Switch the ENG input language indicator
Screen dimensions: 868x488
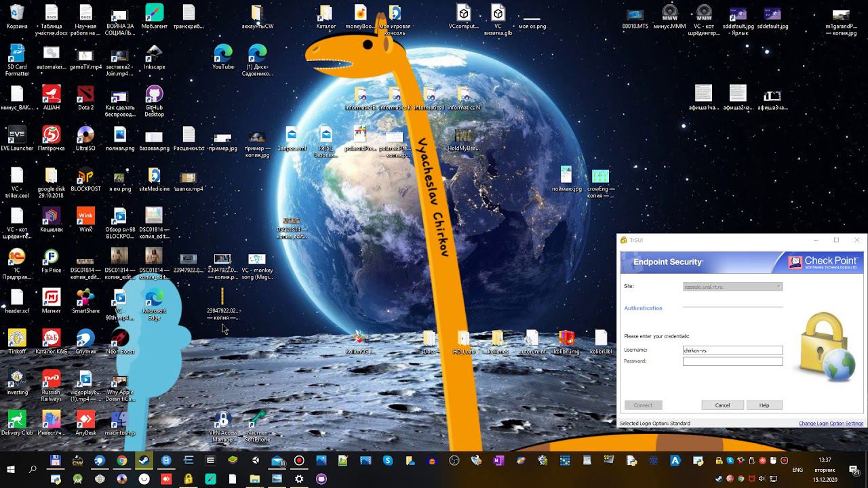[x=797, y=469]
